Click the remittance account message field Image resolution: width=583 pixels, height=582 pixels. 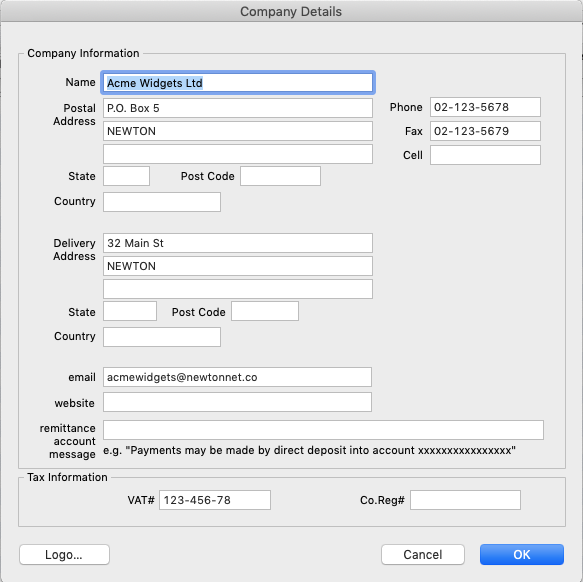pos(323,430)
